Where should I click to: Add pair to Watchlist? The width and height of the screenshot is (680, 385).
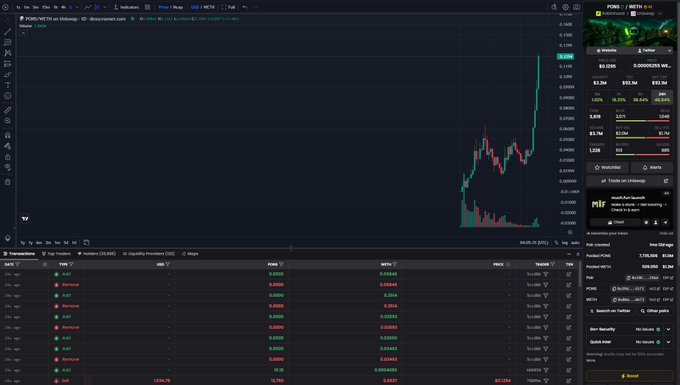[x=608, y=167]
